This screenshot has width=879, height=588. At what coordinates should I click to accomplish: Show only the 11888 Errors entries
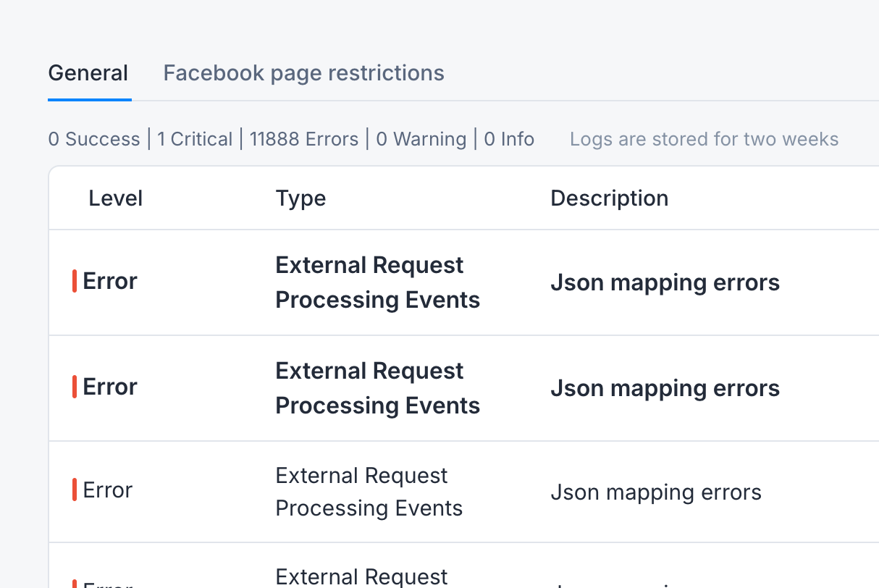(304, 139)
